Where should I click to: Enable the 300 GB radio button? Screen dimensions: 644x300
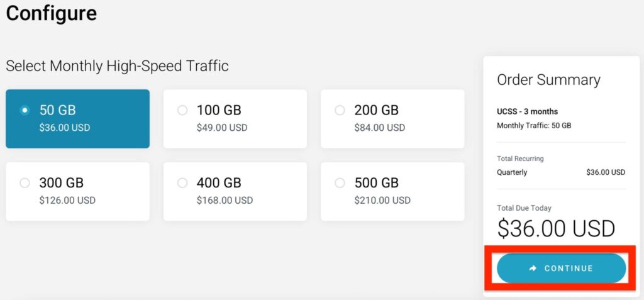[25, 183]
